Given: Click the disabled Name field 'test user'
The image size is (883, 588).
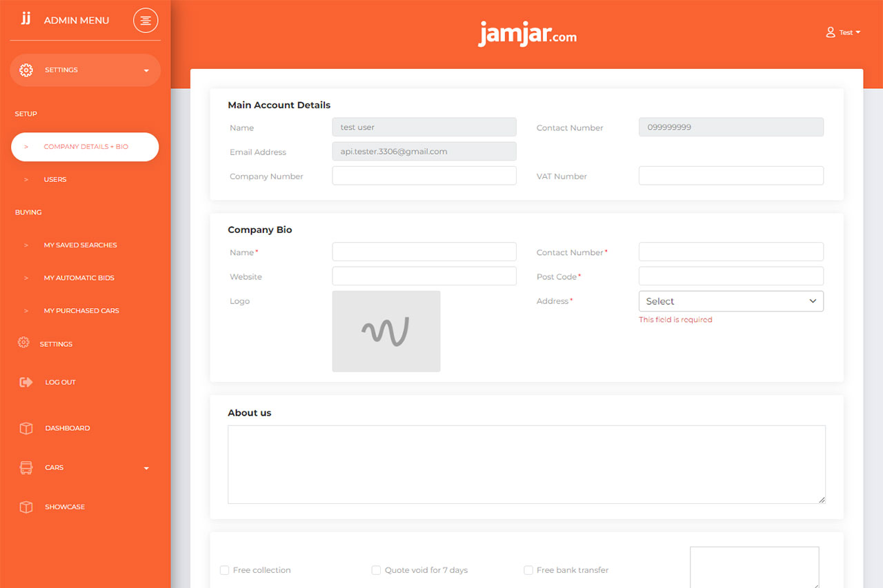Looking at the screenshot, I should tap(424, 127).
